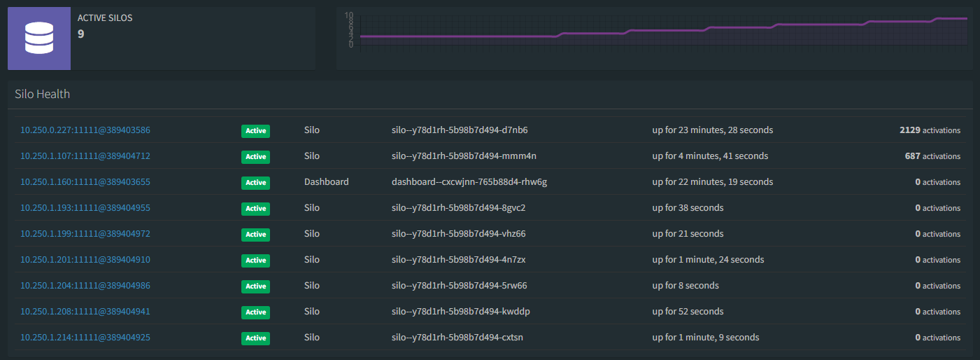Click uptime 'up for 8 seconds'
Screen dimensions: 980x360
[x=686, y=286]
